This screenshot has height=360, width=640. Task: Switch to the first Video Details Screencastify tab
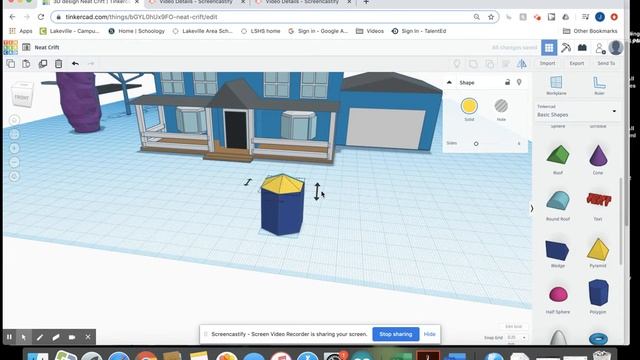coord(197,2)
